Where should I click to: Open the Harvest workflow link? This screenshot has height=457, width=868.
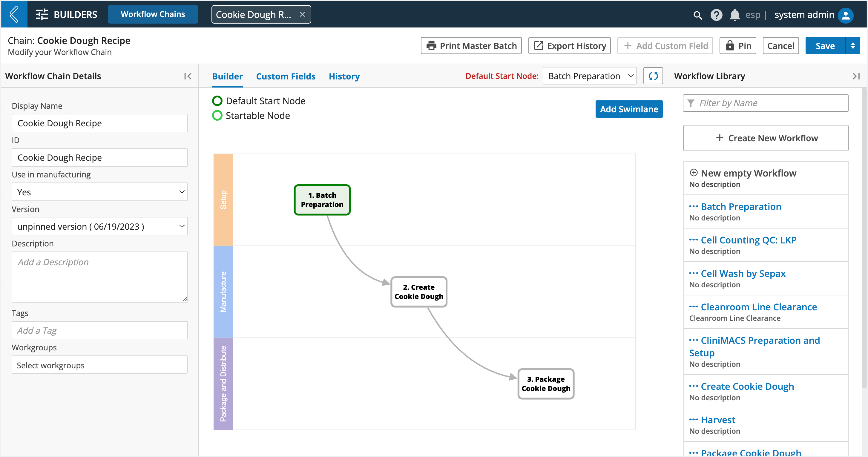click(718, 420)
